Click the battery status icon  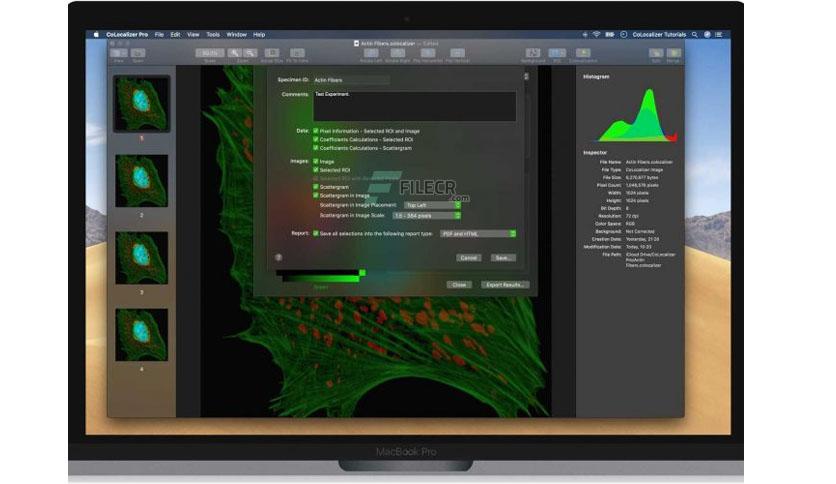coord(609,35)
